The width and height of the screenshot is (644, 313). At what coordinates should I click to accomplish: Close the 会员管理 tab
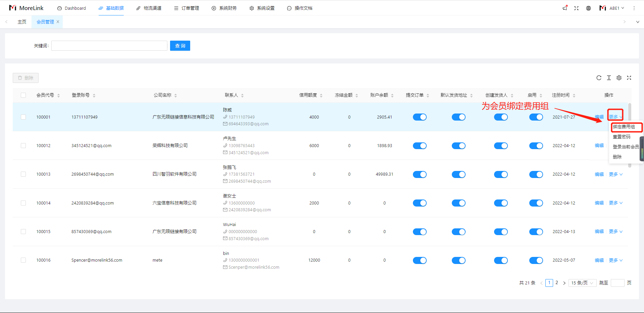58,22
